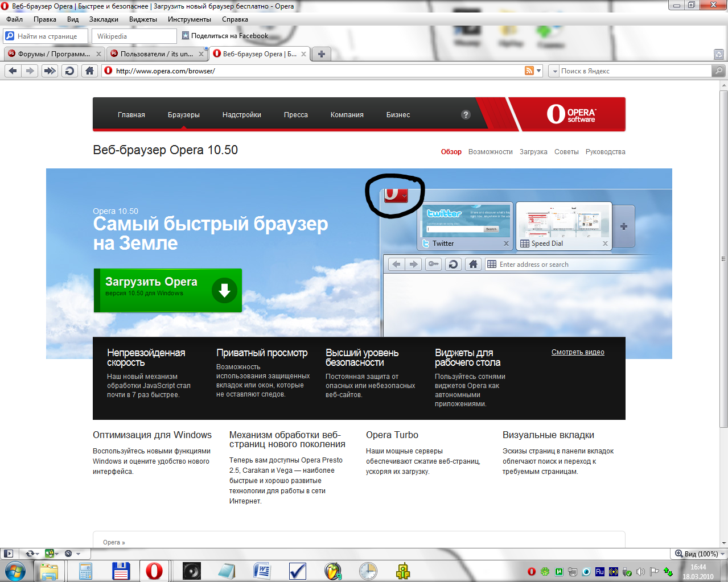Open Надстройки in site navigation
728x582 pixels.
pyautogui.click(x=242, y=115)
